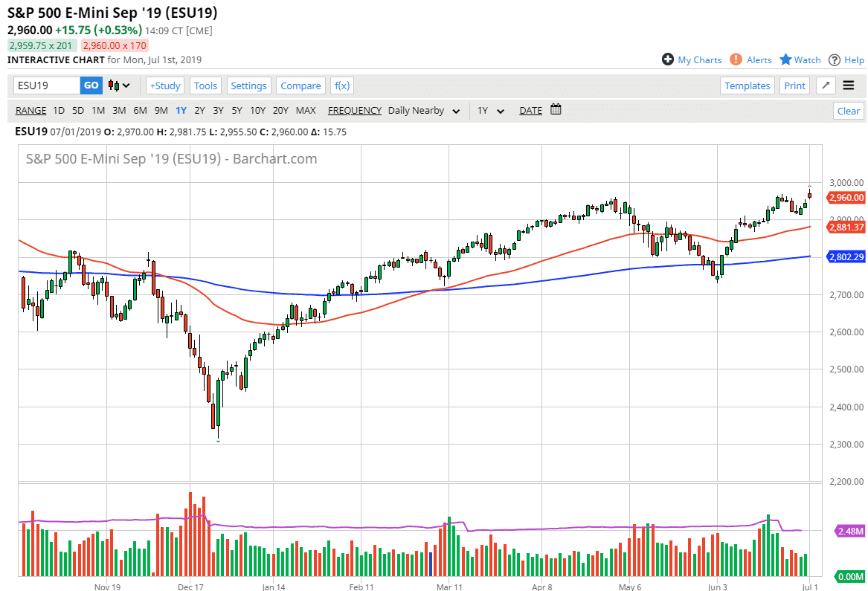
Task: Switch chart range to 1D
Action: [58, 110]
